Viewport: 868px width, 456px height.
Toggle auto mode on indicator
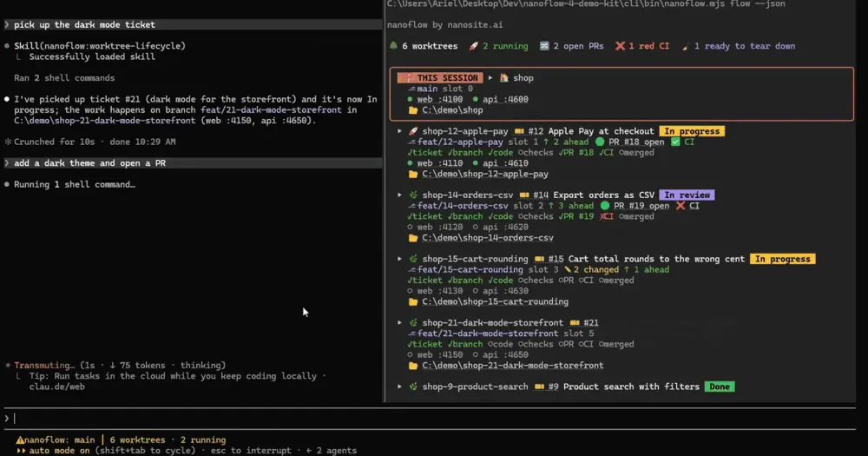tap(54, 451)
